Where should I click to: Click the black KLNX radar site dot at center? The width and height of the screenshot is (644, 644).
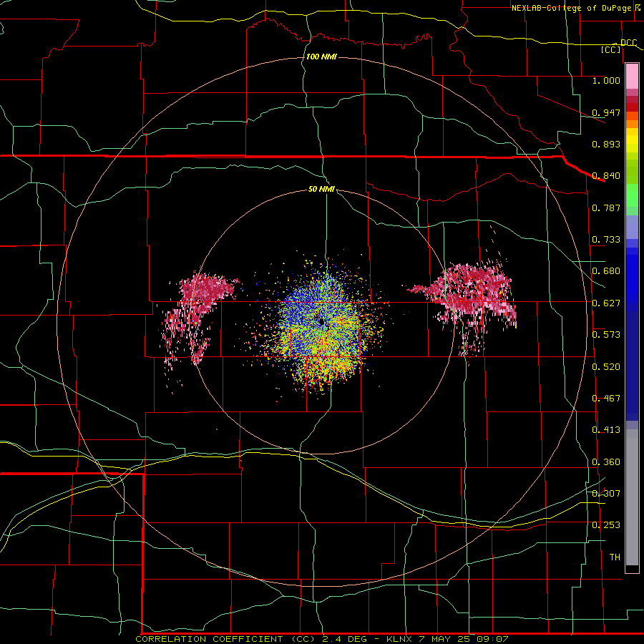[x=321, y=321]
